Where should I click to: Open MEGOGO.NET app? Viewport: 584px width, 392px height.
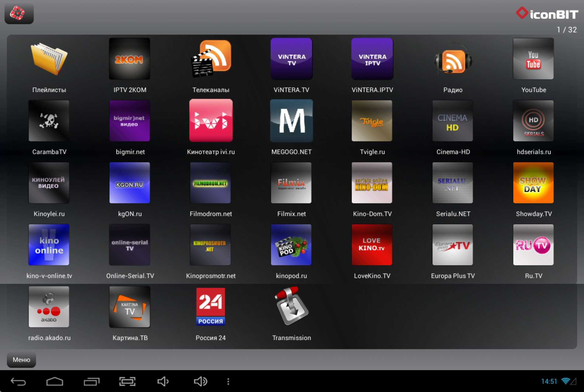pos(291,121)
